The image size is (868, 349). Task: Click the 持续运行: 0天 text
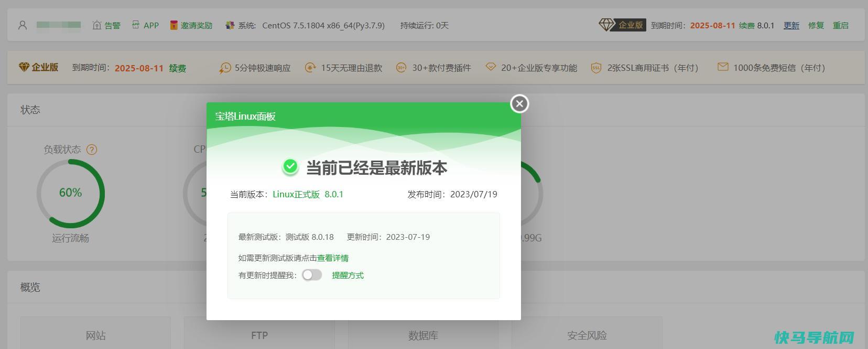(425, 25)
